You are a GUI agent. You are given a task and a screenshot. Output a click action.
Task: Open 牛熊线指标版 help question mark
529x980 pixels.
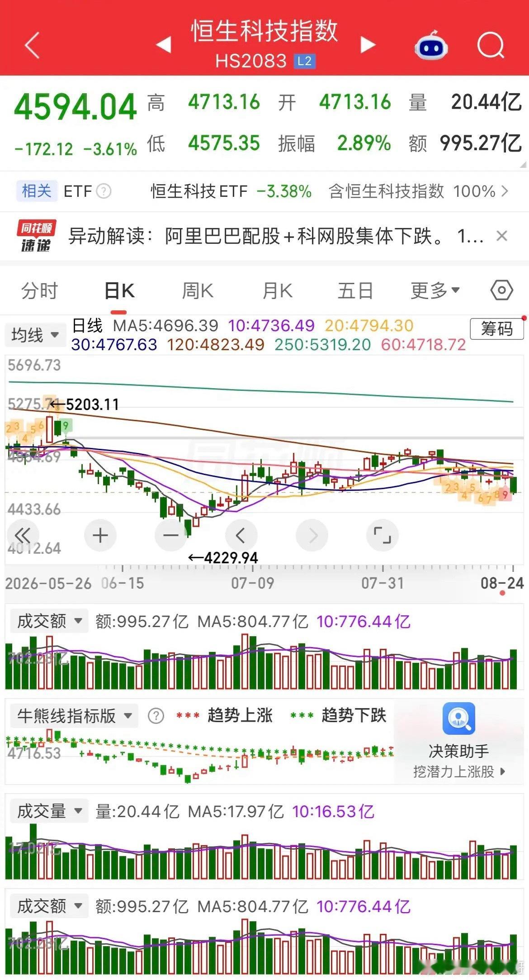156,716
